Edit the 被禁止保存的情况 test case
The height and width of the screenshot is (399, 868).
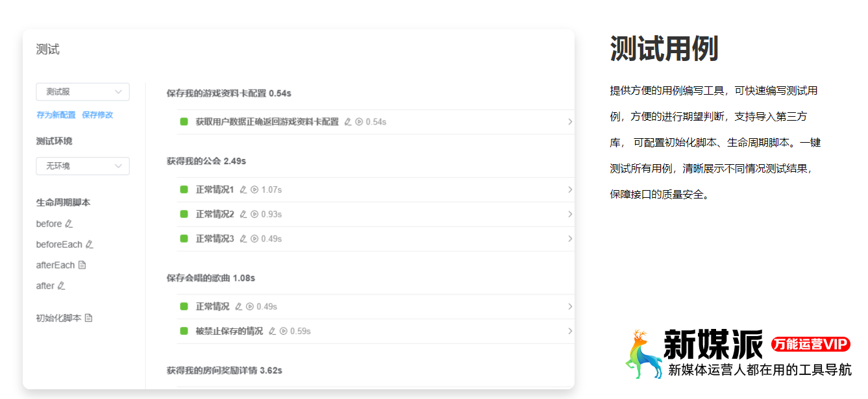click(273, 332)
